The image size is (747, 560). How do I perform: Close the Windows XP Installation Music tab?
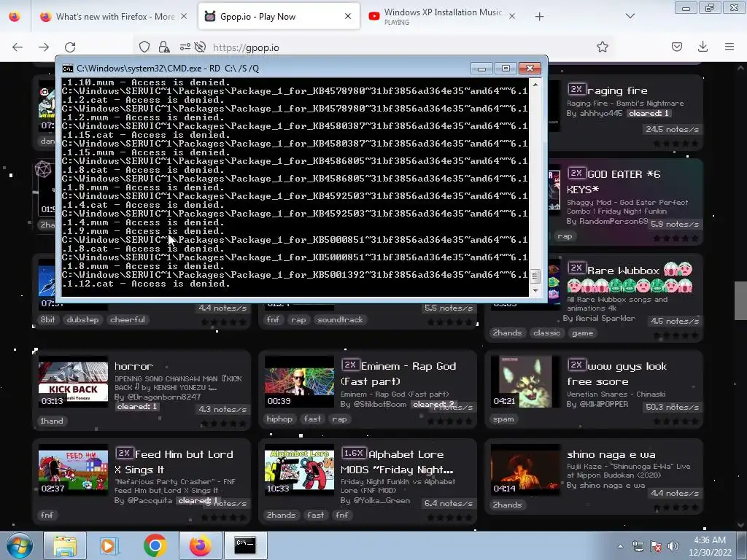tap(511, 17)
